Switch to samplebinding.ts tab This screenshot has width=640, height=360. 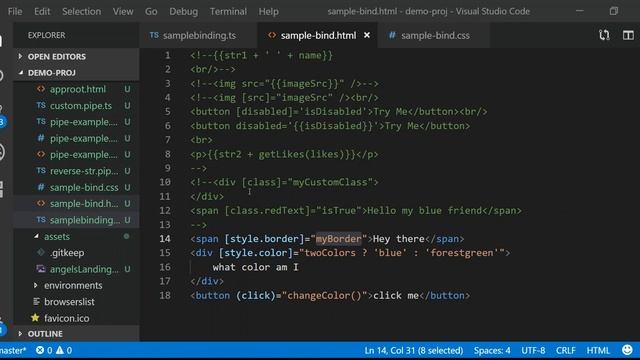[x=199, y=36]
